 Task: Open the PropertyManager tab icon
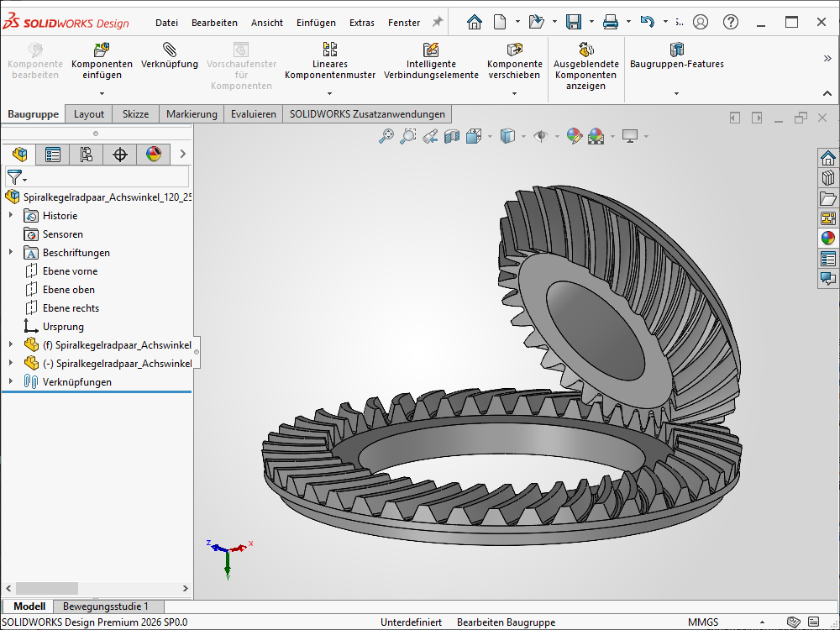(x=53, y=155)
